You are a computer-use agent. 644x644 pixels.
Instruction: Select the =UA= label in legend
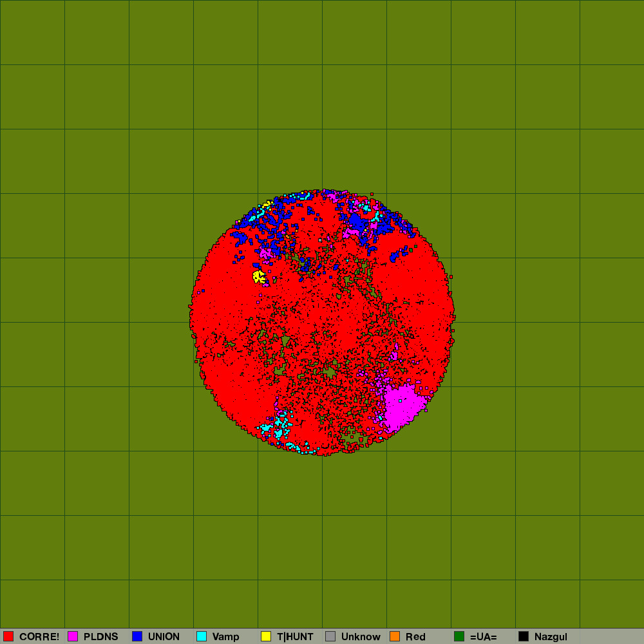[x=484, y=637]
